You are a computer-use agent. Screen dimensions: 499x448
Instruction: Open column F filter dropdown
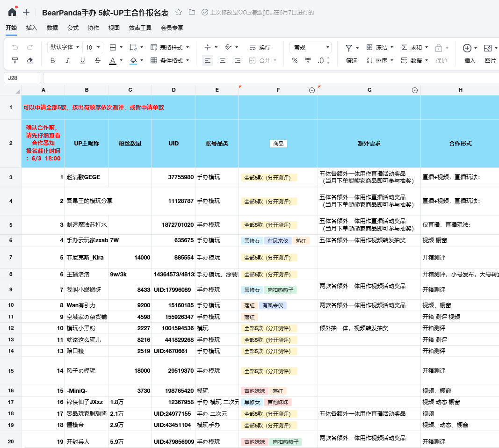[x=312, y=90]
